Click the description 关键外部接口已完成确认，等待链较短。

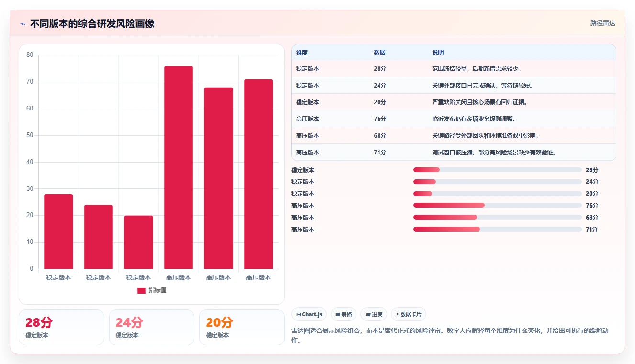483,86
